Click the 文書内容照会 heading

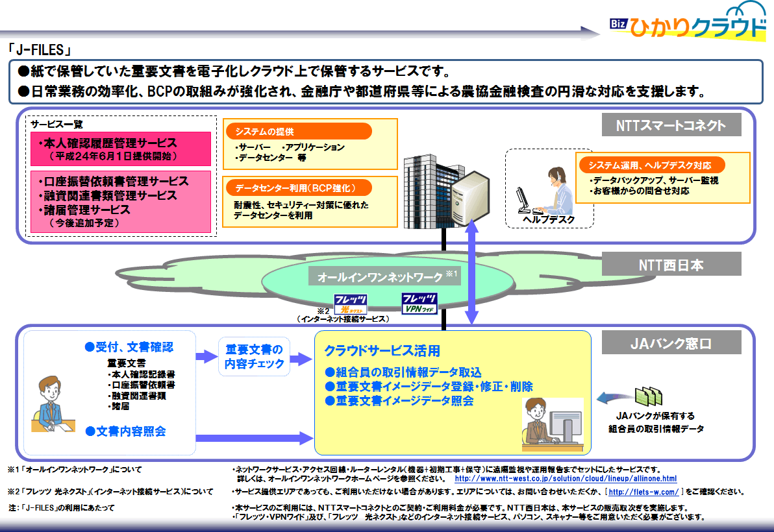click(126, 431)
